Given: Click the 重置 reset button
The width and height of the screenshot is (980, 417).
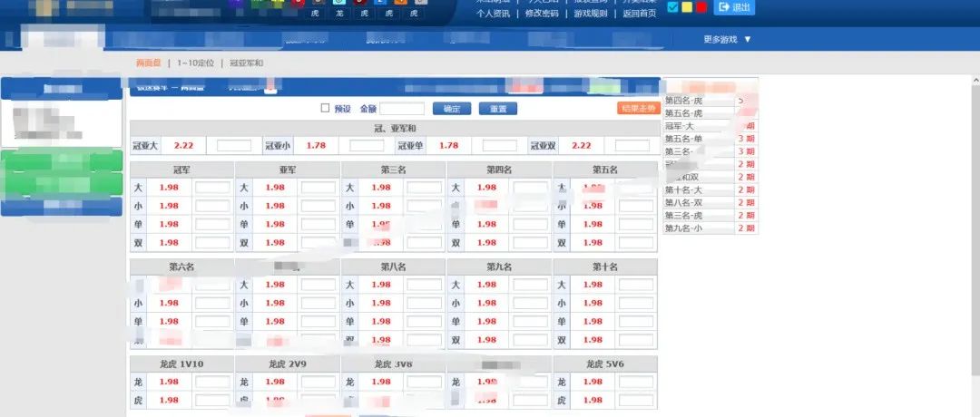Looking at the screenshot, I should [497, 109].
